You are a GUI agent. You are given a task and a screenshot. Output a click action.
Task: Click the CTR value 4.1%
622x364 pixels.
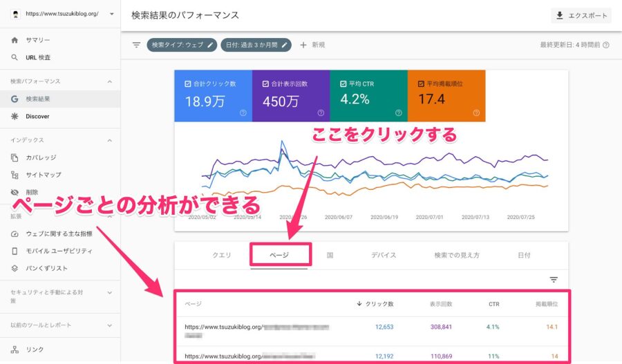(493, 327)
